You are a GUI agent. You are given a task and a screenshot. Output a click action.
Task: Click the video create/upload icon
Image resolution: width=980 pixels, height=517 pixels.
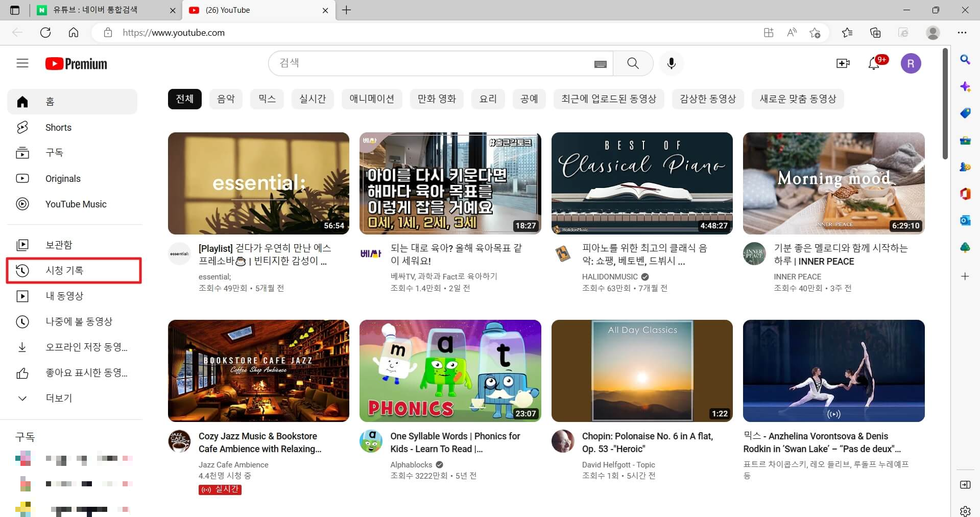pos(843,63)
